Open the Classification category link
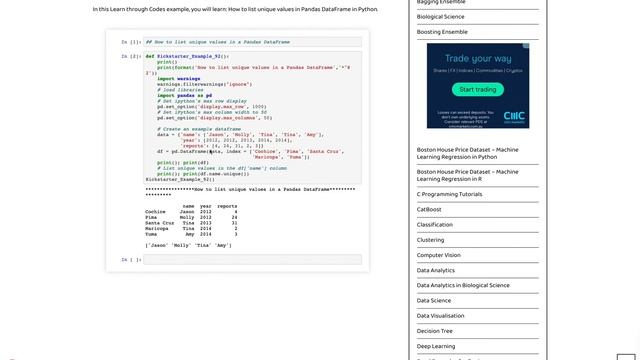The height and width of the screenshot is (360, 640). point(434,224)
